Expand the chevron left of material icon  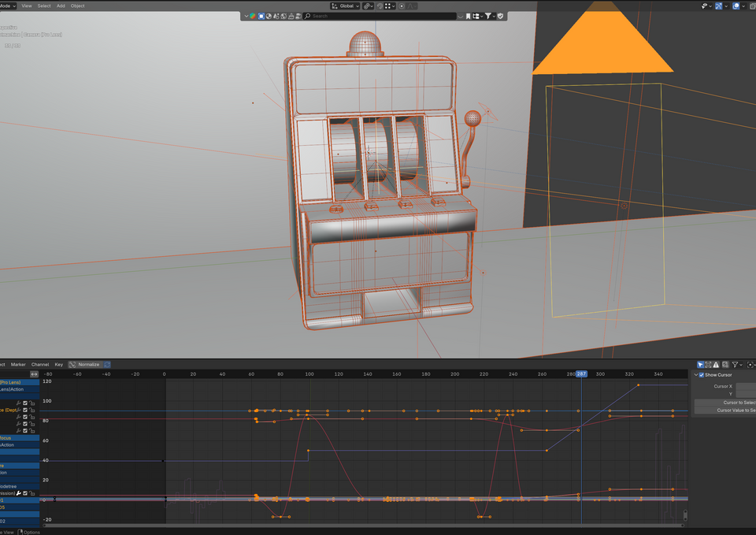(x=246, y=16)
